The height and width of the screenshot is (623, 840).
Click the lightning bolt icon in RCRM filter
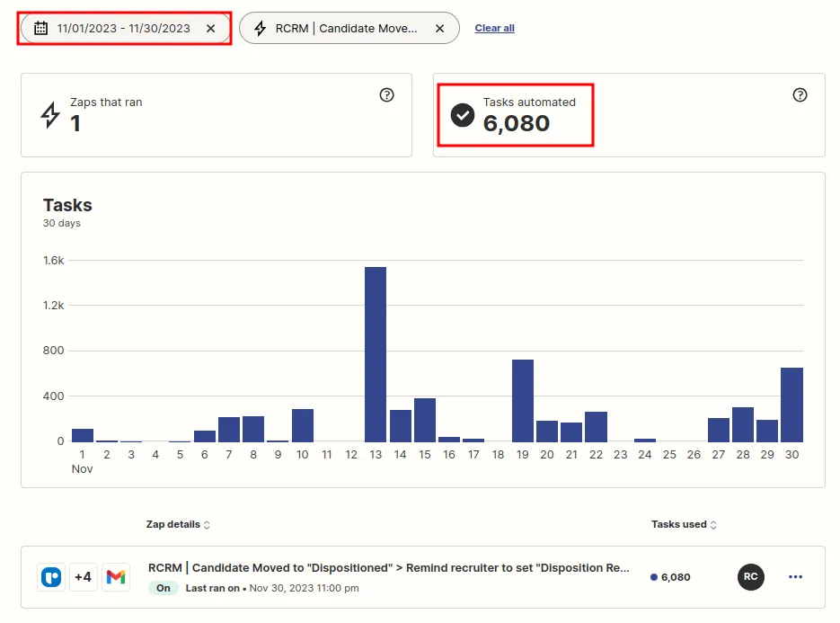coord(261,28)
